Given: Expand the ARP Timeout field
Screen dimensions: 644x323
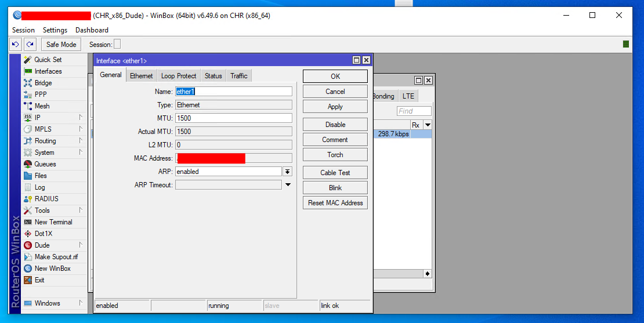Looking at the screenshot, I should tap(288, 184).
